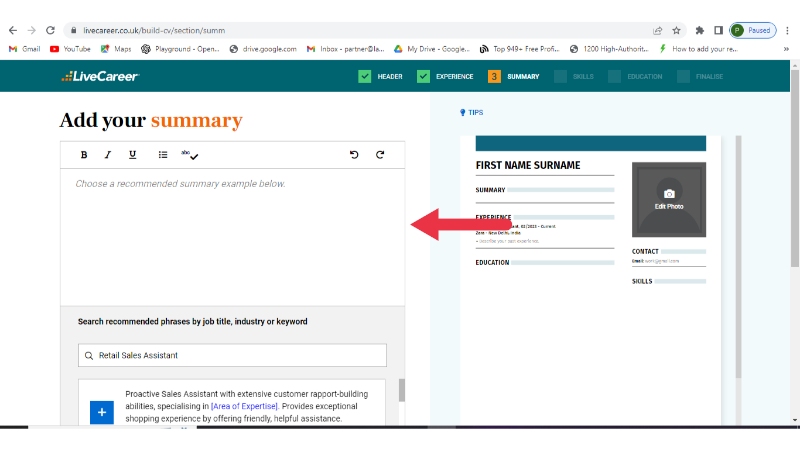Run spell check on the summary
800x449 pixels.
[190, 155]
